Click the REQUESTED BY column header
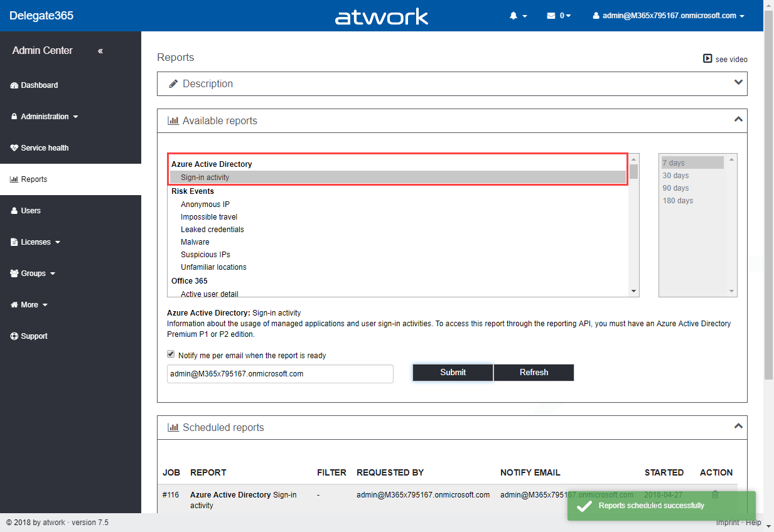Viewport: 774px width, 532px height. (390, 472)
